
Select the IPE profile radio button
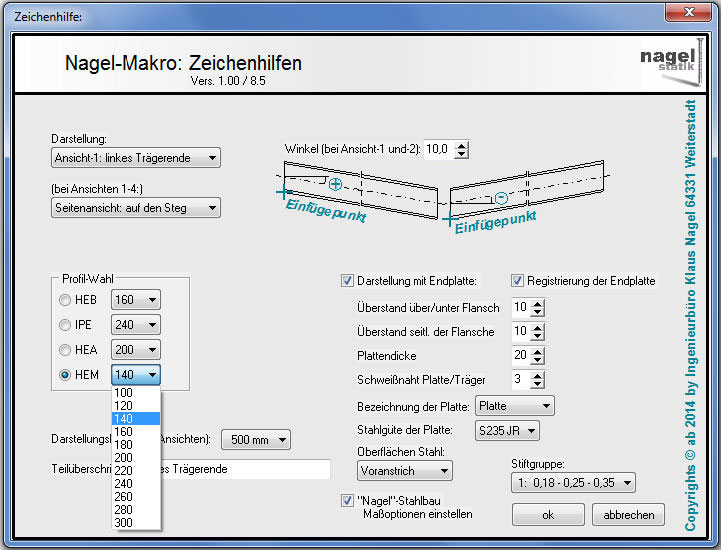click(x=65, y=325)
